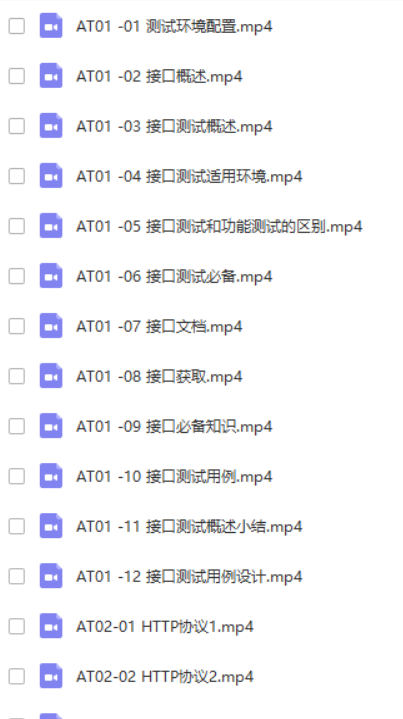This screenshot has width=403, height=719.
Task: Click video icon next to AT01 -06 接口测试必备
Action: pos(51,276)
